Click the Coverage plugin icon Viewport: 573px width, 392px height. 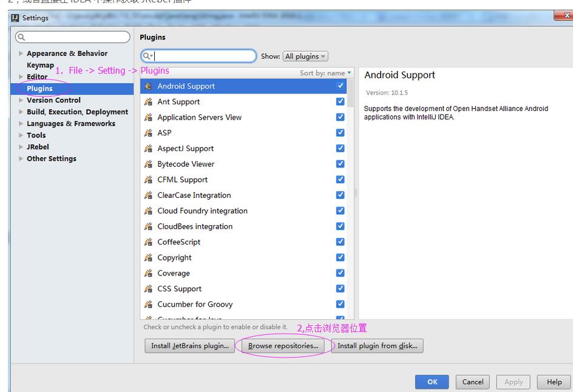[148, 273]
